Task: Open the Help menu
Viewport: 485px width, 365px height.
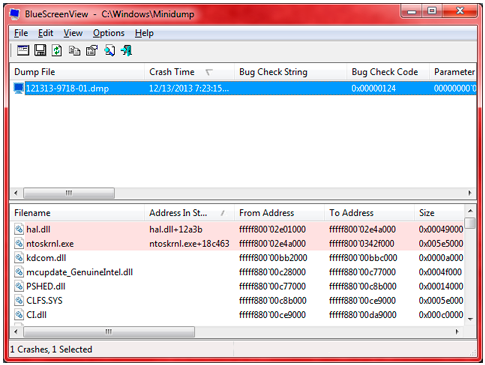Action: coord(144,33)
